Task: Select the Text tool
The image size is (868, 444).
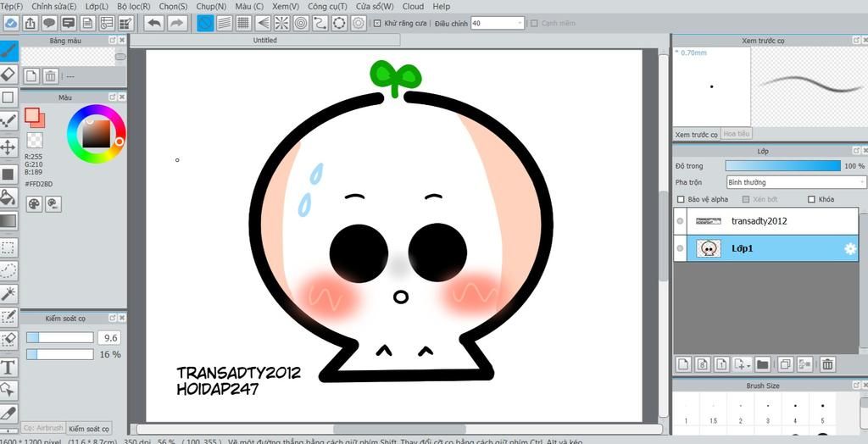Action: coord(8,367)
